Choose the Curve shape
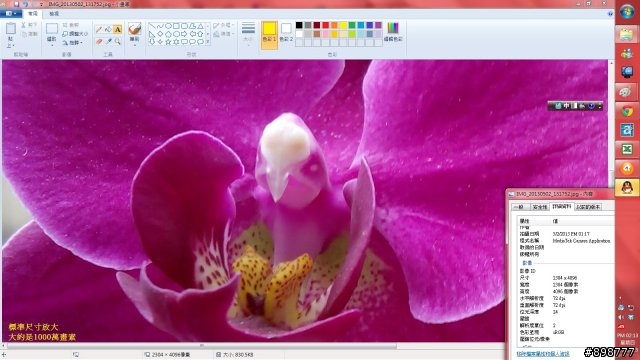 [x=160, y=26]
